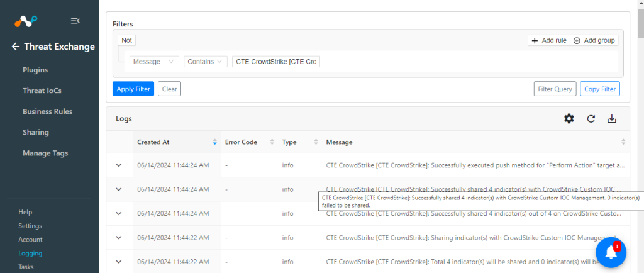The image size is (644, 273).
Task: Open Threat IoCs in the sidebar
Action: coord(42,91)
